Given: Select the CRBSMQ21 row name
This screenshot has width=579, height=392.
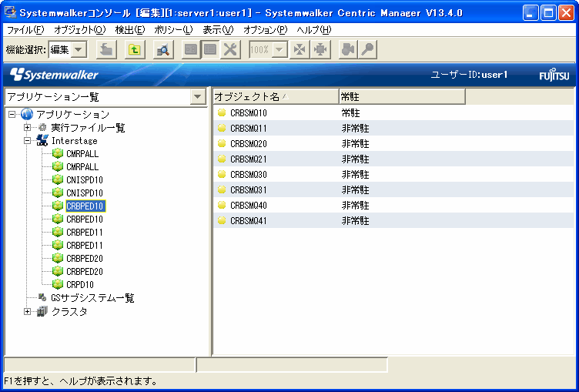Looking at the screenshot, I should pyautogui.click(x=249, y=159).
